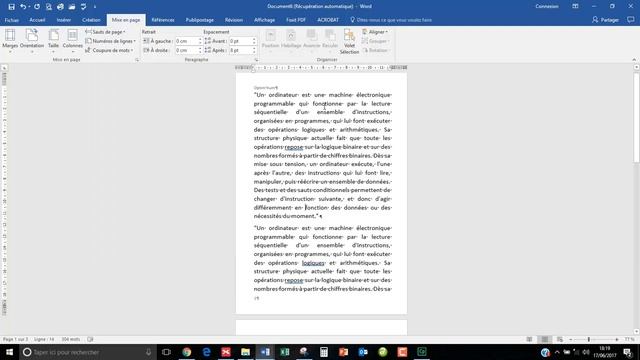This screenshot has width=640, height=360.
Task: Switch to the Affichage tab
Action: (x=264, y=20)
